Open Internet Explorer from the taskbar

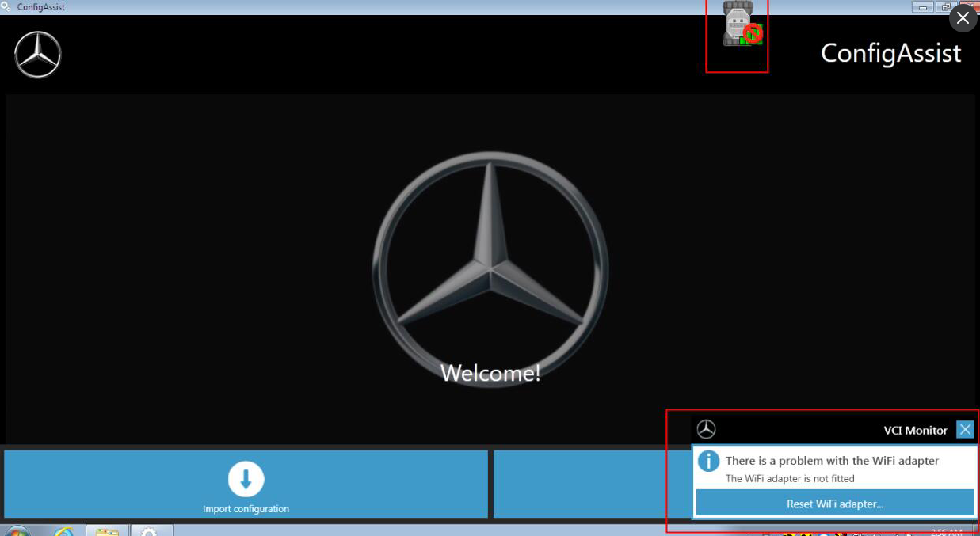(x=63, y=531)
